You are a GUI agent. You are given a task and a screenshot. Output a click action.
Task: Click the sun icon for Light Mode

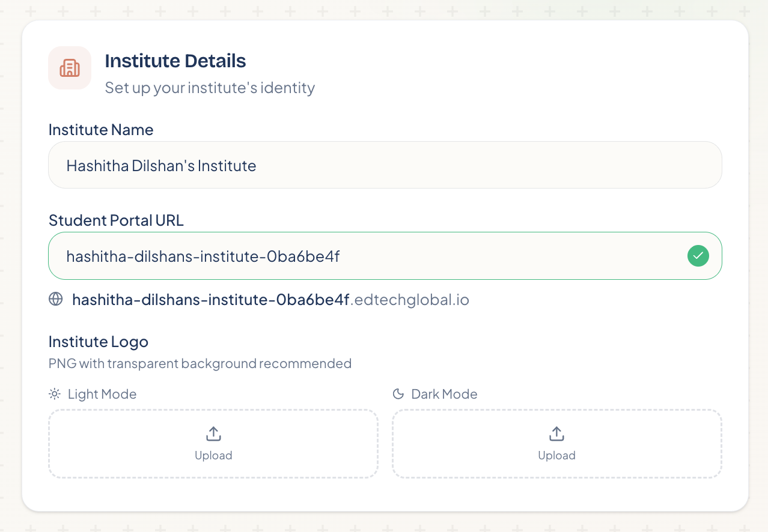(x=55, y=394)
